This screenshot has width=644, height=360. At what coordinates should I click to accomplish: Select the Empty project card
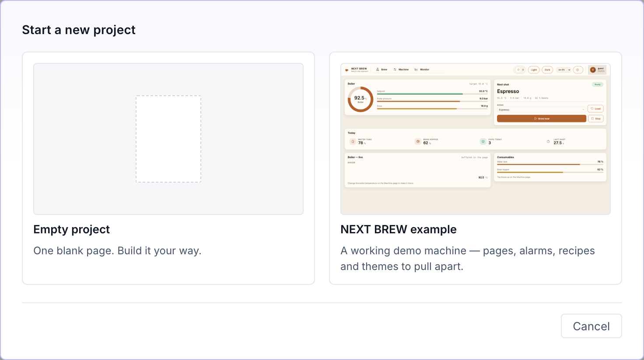point(168,168)
